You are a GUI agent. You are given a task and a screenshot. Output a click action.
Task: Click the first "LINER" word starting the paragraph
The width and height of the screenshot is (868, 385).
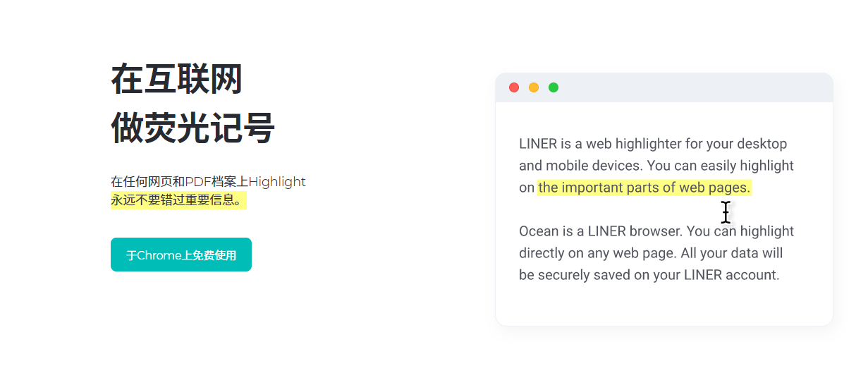tap(538, 144)
